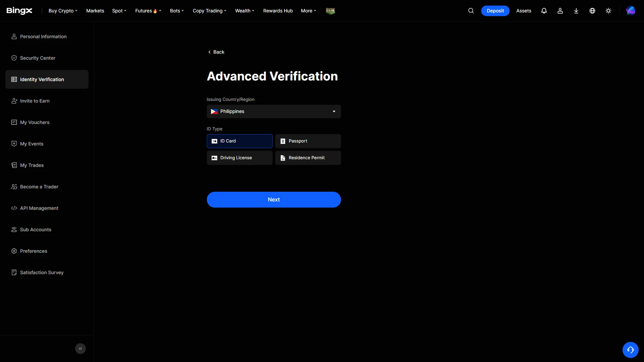Expand the Buy Crypto menu
The width and height of the screenshot is (644, 362).
pos(63,11)
